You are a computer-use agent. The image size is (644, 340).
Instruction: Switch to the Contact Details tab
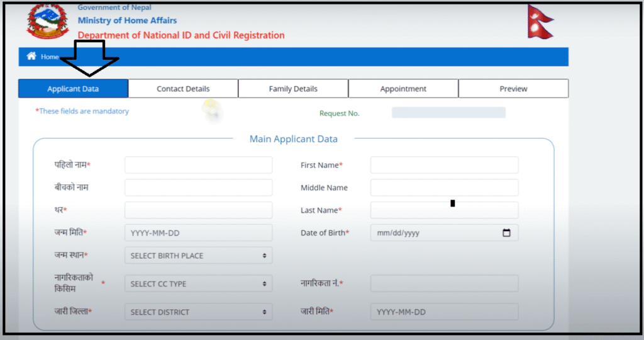click(x=183, y=89)
